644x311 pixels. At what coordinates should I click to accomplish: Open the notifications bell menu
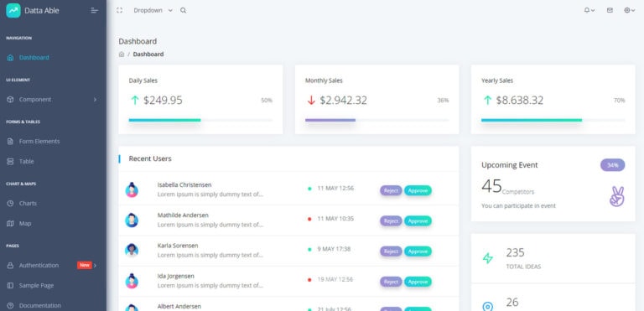tap(589, 10)
